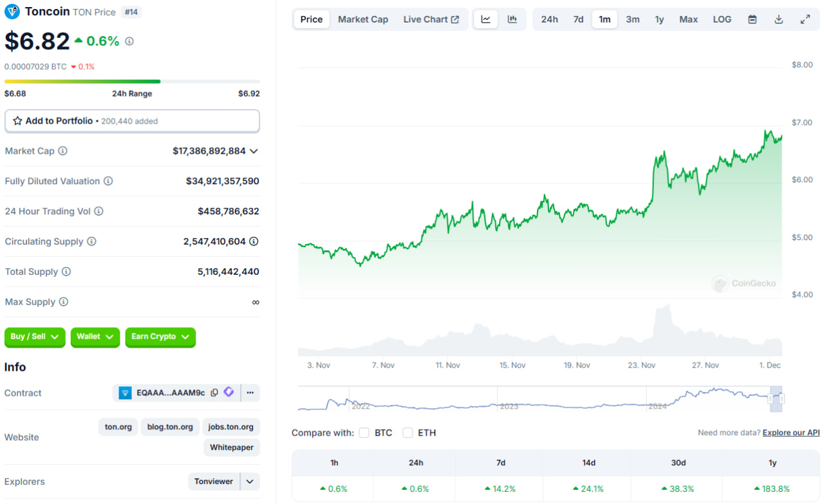Switch to the candlestick chart view
The height and width of the screenshot is (504, 824).
coord(512,19)
